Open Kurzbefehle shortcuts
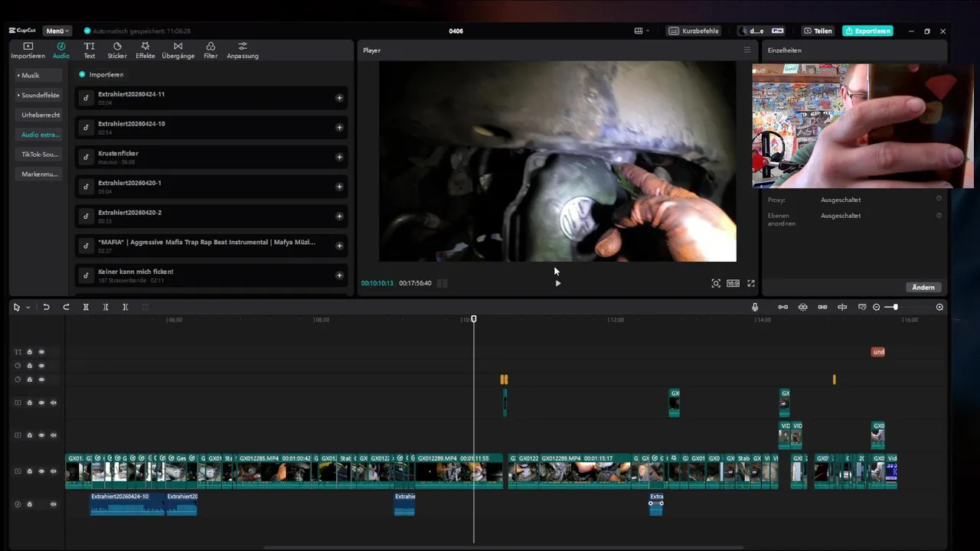 694,31
